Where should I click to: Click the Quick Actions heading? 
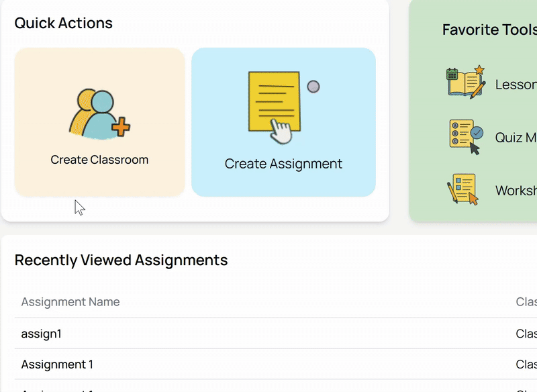point(64,23)
